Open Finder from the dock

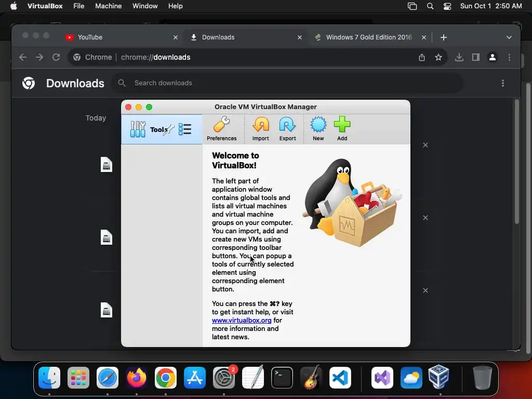coord(49,378)
